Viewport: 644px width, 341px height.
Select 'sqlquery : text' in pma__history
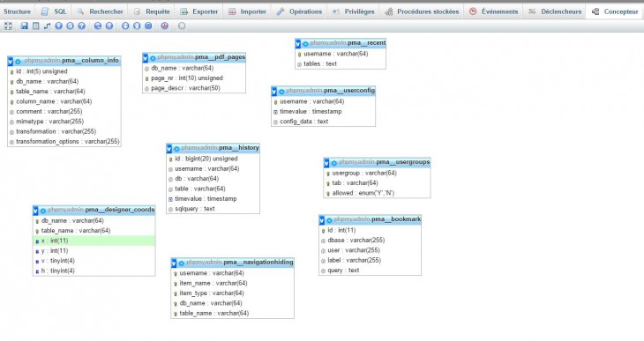213,209
